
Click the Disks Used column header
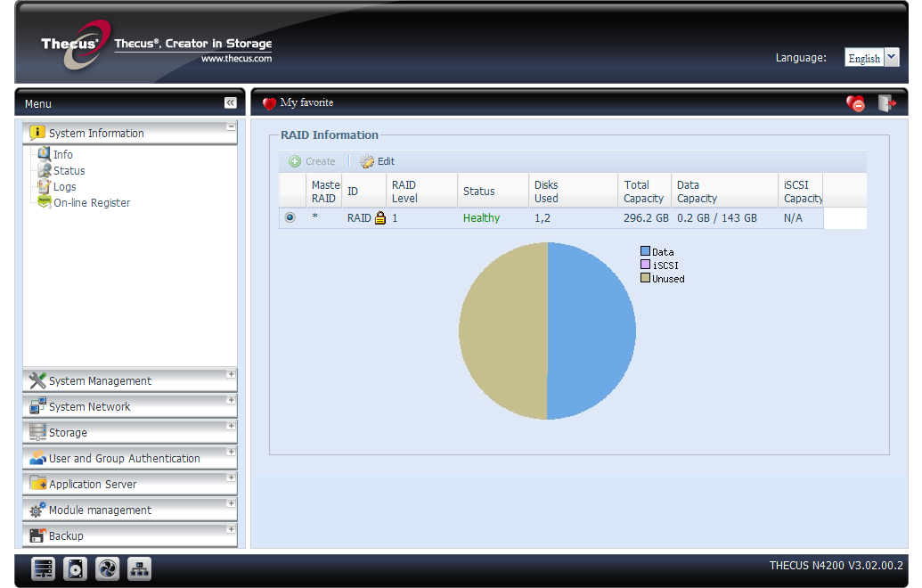point(573,191)
